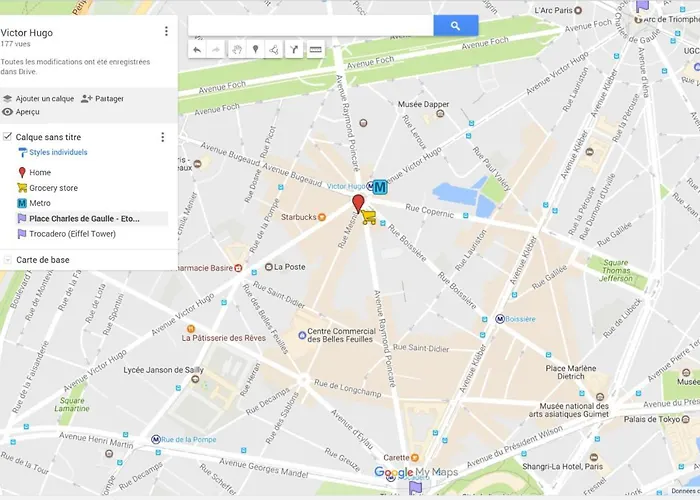Click the undo arrow in toolbar
The image size is (700, 500).
click(197, 50)
